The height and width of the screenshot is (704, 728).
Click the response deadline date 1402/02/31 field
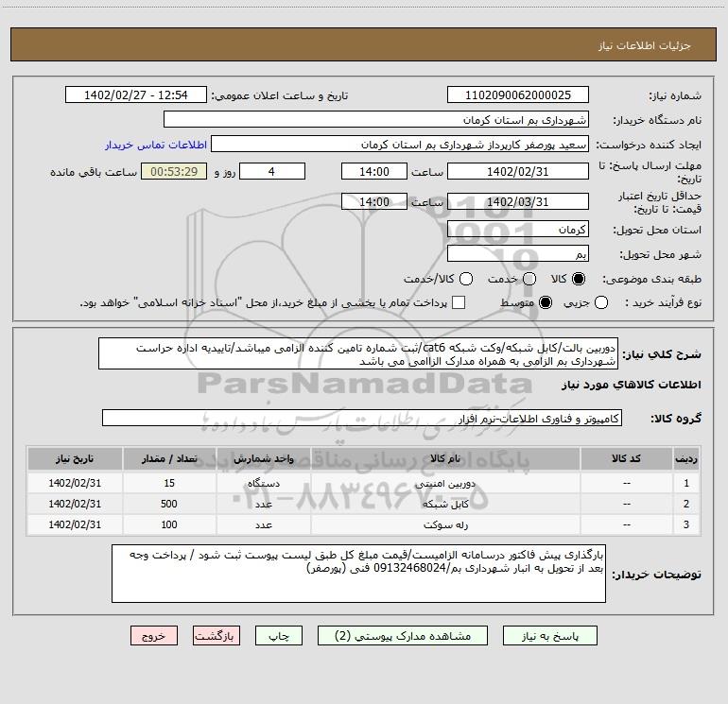tap(518, 171)
